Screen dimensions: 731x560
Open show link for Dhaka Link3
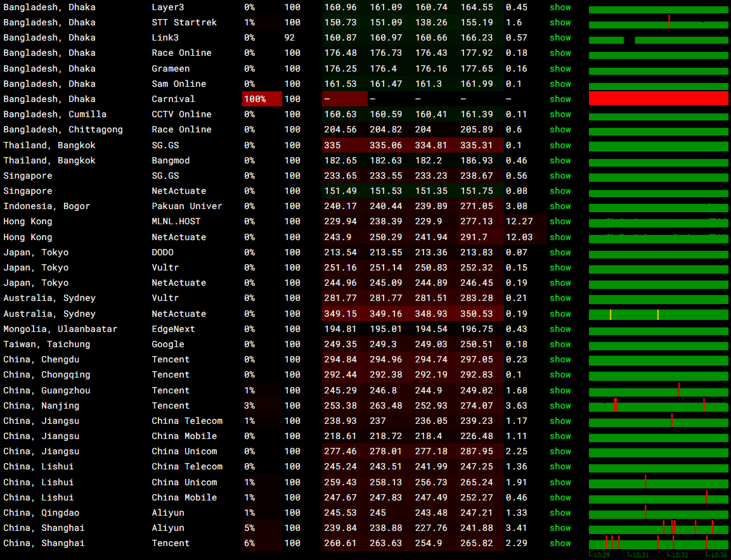click(560, 38)
